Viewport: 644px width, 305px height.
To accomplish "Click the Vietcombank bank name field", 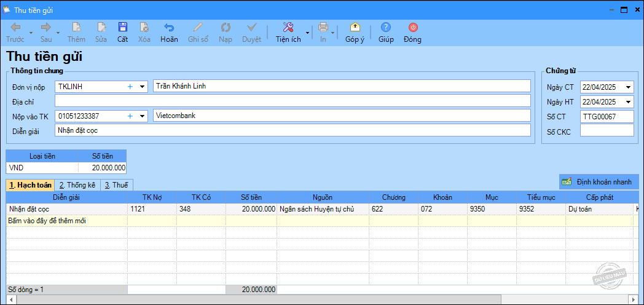I will pos(342,116).
